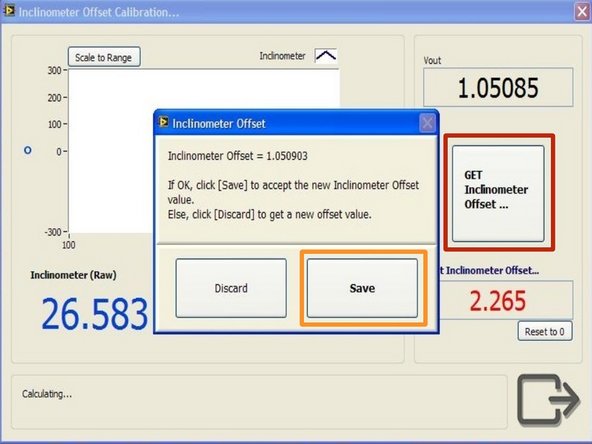592x444 pixels.
Task: Click the Vout label
Action: tap(432, 60)
